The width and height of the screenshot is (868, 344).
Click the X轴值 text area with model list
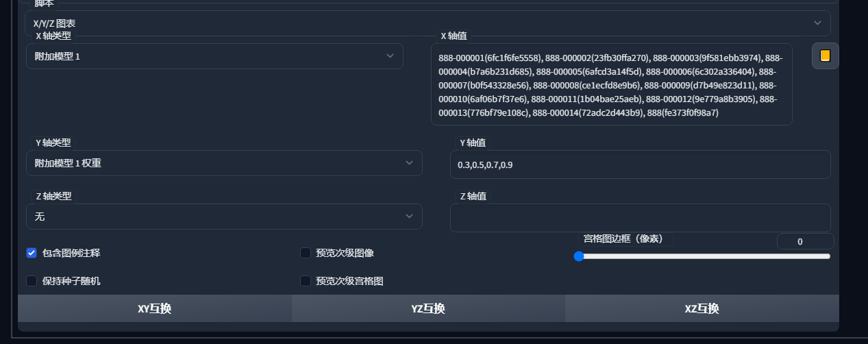tap(611, 85)
